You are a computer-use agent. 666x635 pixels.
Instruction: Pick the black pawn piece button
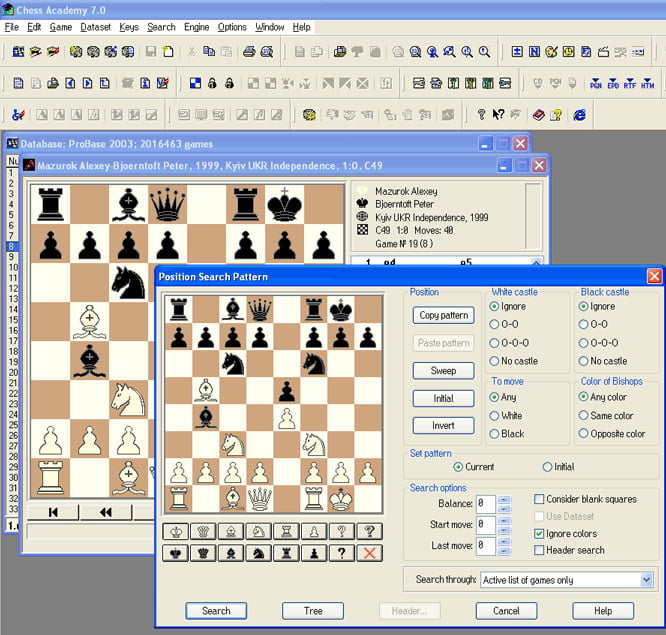coord(314,553)
